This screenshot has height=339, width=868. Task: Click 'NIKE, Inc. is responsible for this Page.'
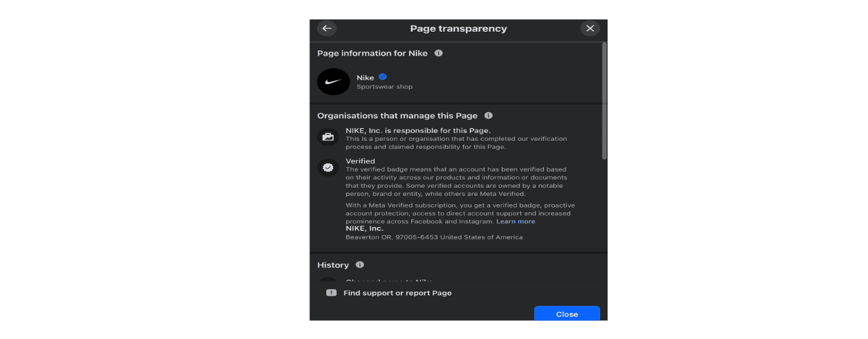pyautogui.click(x=418, y=131)
